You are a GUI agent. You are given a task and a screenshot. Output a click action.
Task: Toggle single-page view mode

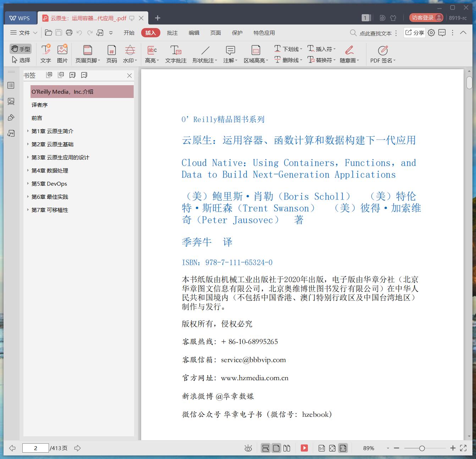point(276,448)
